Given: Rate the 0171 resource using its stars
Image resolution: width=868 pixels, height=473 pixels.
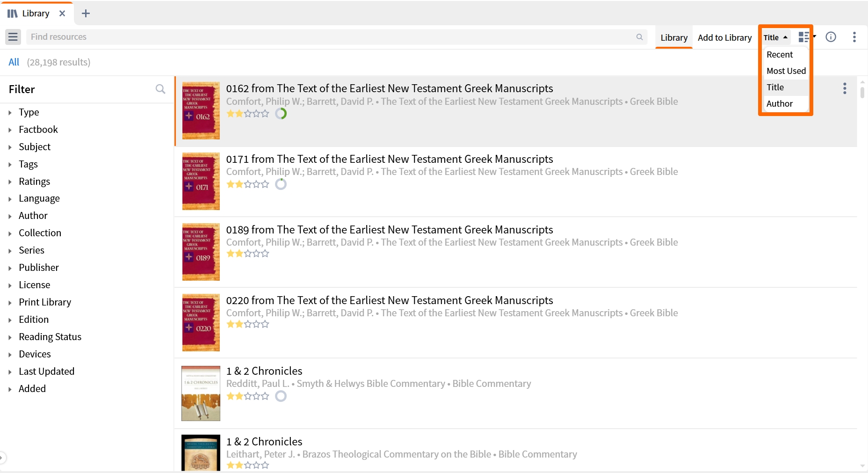Looking at the screenshot, I should 248,184.
